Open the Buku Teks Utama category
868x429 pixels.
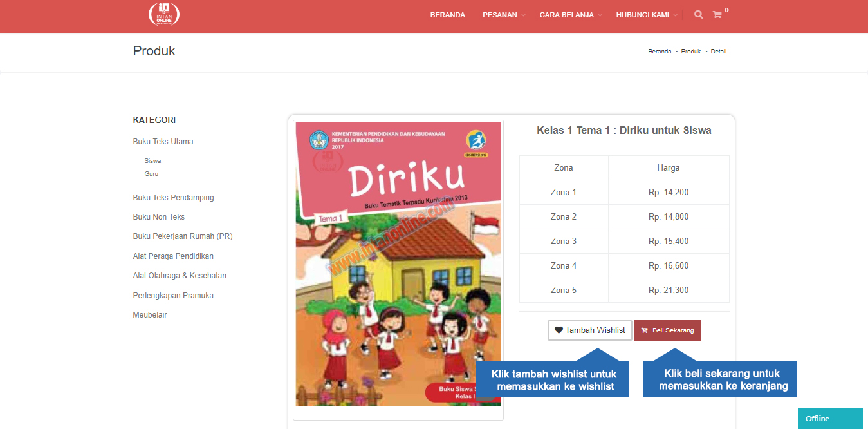163,142
